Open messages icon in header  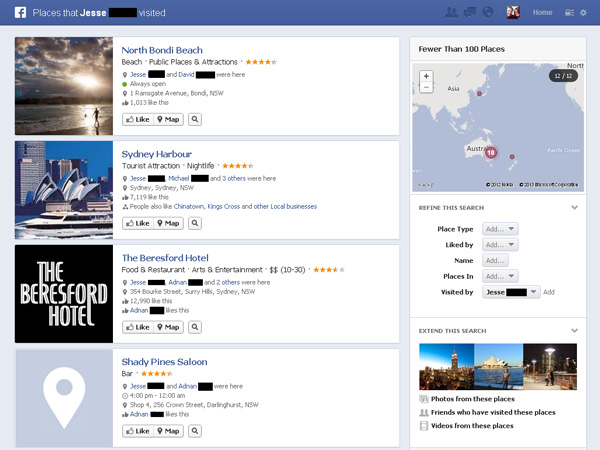[x=470, y=13]
